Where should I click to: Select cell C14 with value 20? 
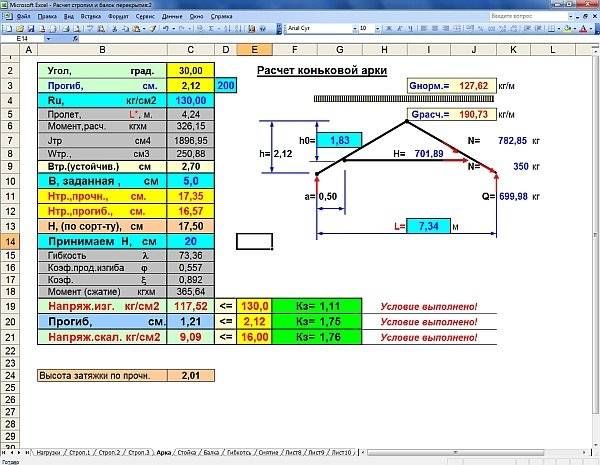coord(191,241)
